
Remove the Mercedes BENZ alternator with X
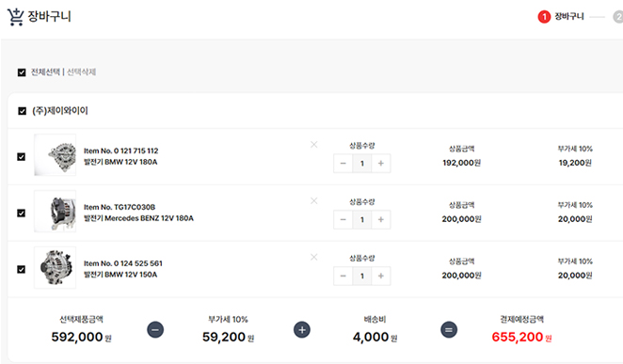[x=314, y=201]
